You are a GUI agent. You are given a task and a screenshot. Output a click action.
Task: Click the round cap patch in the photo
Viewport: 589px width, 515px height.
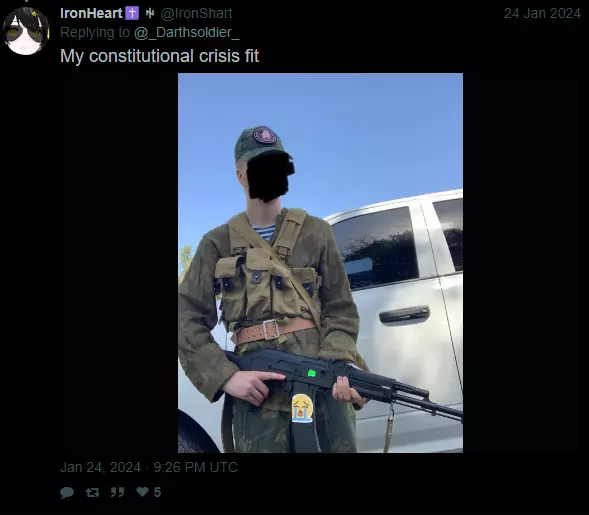click(x=264, y=135)
